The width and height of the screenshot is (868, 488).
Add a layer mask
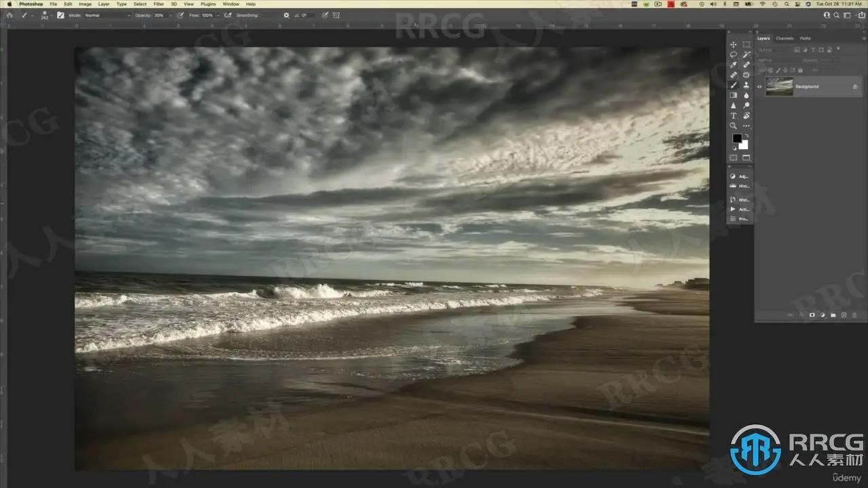812,315
